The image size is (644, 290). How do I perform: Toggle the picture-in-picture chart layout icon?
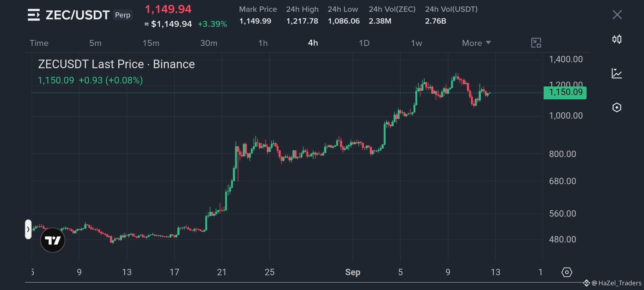(x=536, y=43)
